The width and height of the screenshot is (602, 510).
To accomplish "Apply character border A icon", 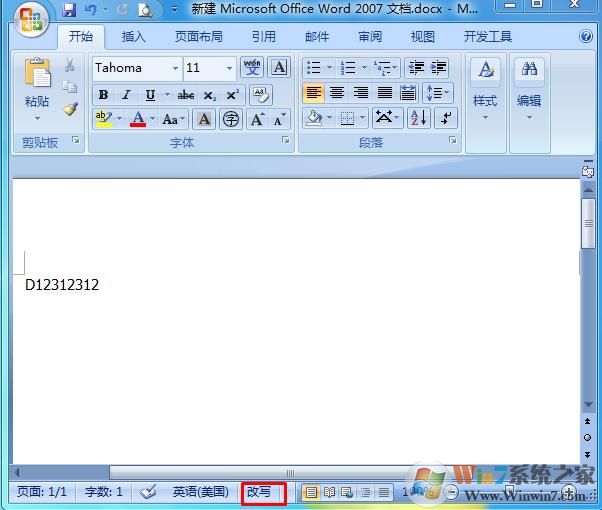I will [279, 67].
